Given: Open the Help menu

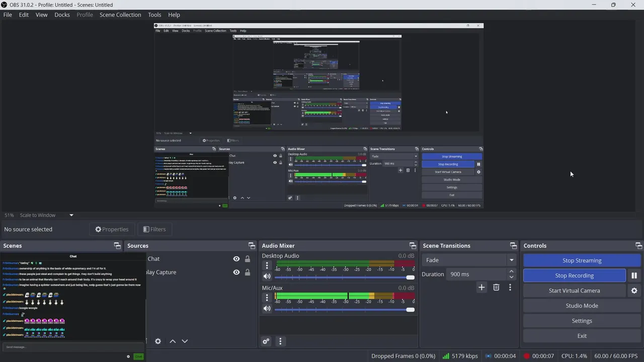Looking at the screenshot, I should pyautogui.click(x=174, y=15).
